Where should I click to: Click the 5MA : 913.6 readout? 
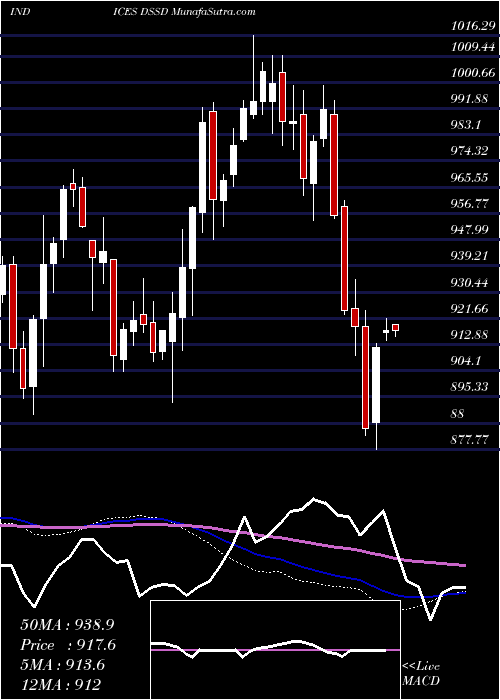(x=62, y=665)
